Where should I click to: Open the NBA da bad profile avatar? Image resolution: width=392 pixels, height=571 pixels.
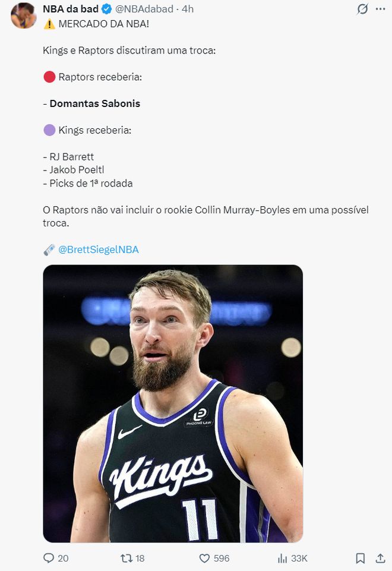coord(23,15)
